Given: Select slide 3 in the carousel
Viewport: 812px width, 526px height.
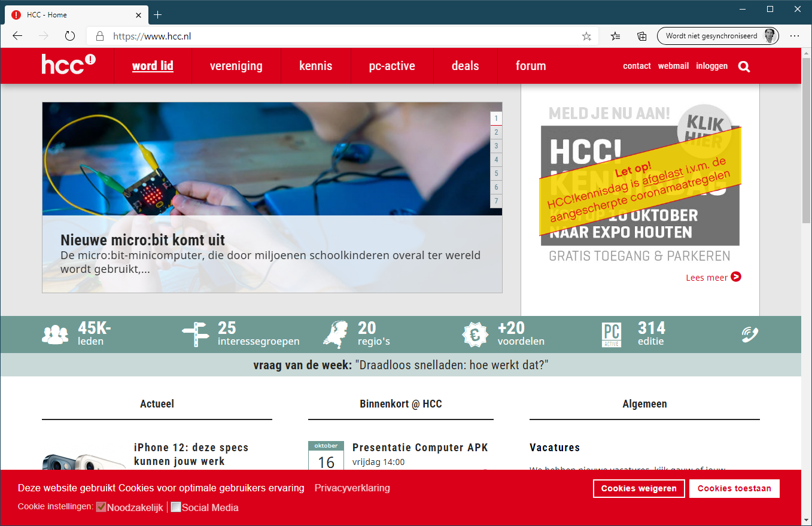Looking at the screenshot, I should [x=496, y=146].
